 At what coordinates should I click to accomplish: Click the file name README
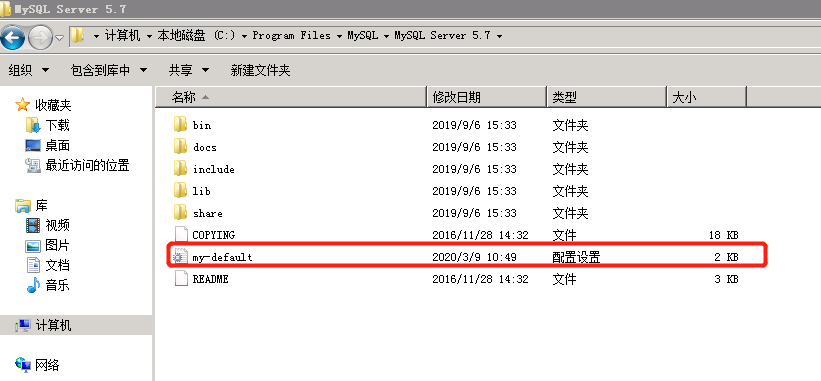point(210,279)
